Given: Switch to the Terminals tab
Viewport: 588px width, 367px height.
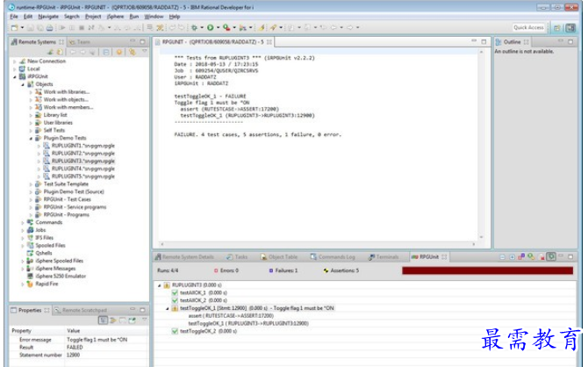Looking at the screenshot, I should [384, 257].
